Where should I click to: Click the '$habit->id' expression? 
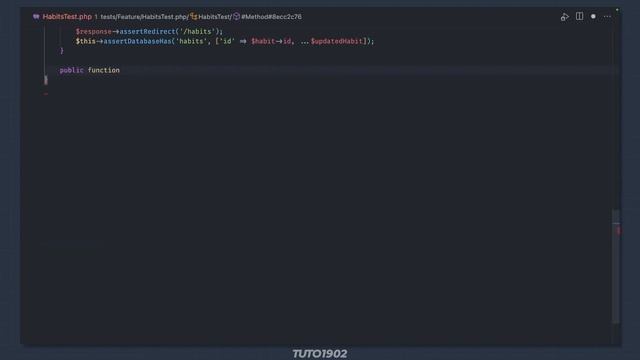point(271,41)
